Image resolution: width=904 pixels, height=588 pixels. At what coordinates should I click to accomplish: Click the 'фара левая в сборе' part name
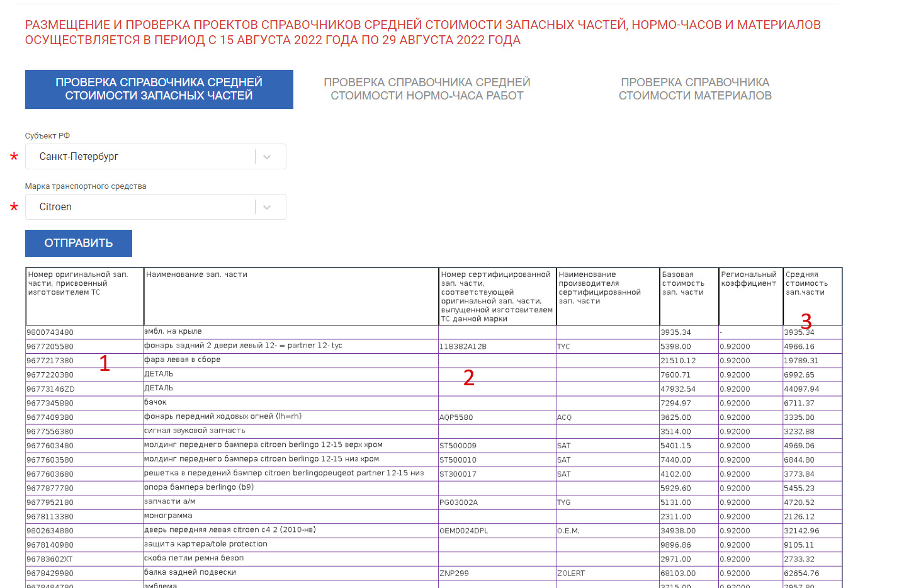[183, 359]
